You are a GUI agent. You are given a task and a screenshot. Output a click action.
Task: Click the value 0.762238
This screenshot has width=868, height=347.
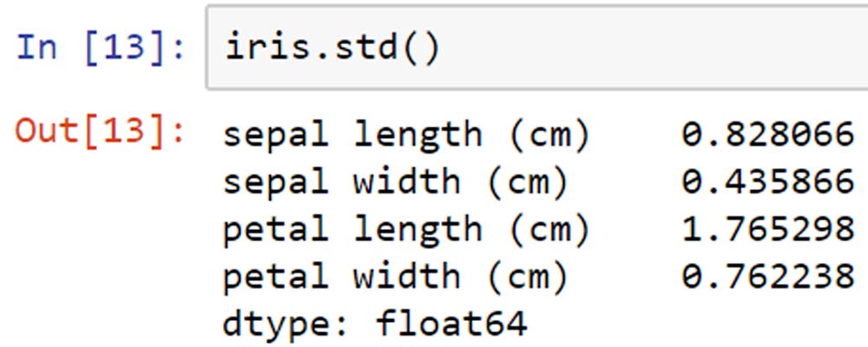point(768,276)
